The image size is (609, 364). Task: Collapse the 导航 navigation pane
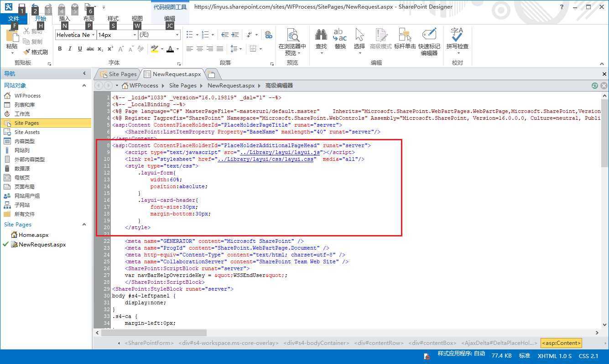84,73
